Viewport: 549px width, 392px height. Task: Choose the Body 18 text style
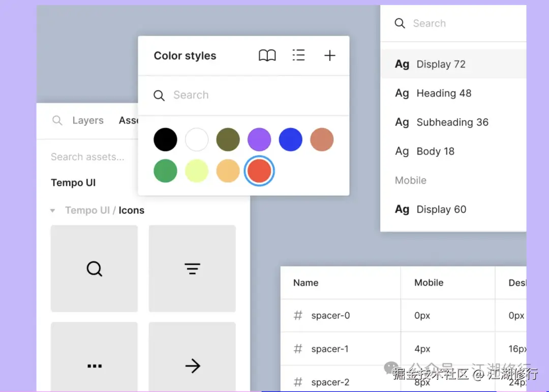click(453, 152)
